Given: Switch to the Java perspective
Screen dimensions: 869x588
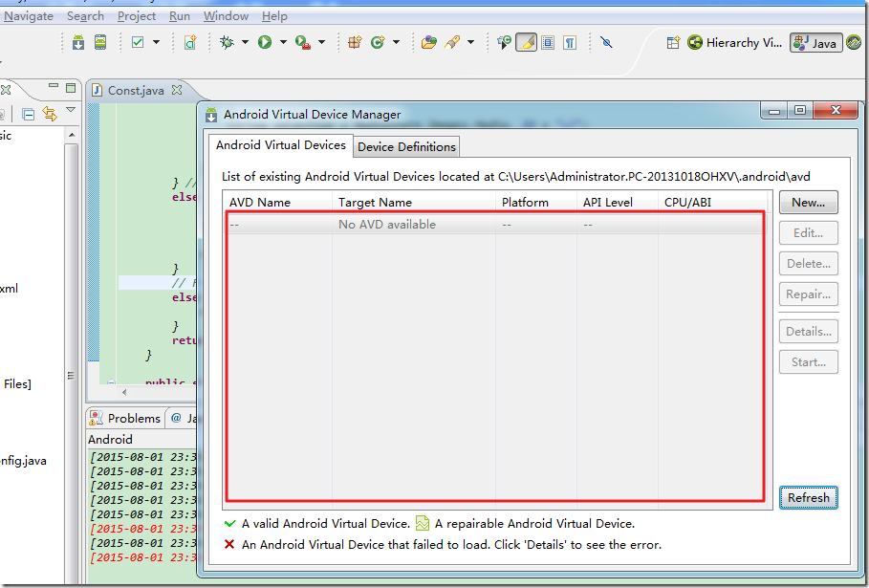Looking at the screenshot, I should (815, 43).
